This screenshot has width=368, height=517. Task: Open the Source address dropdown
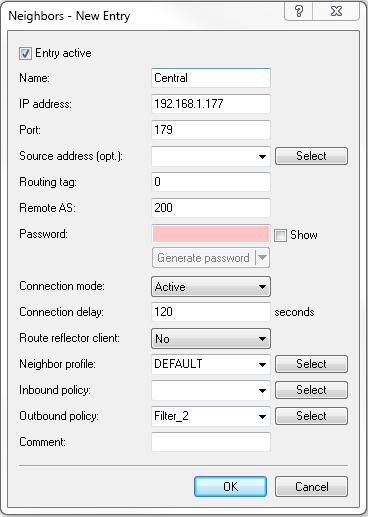coord(263,156)
